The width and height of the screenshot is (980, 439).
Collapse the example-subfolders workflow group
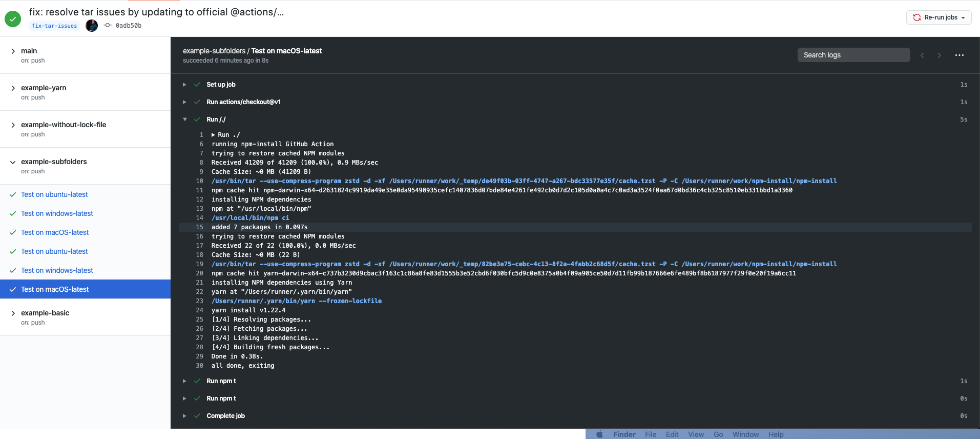coord(13,162)
